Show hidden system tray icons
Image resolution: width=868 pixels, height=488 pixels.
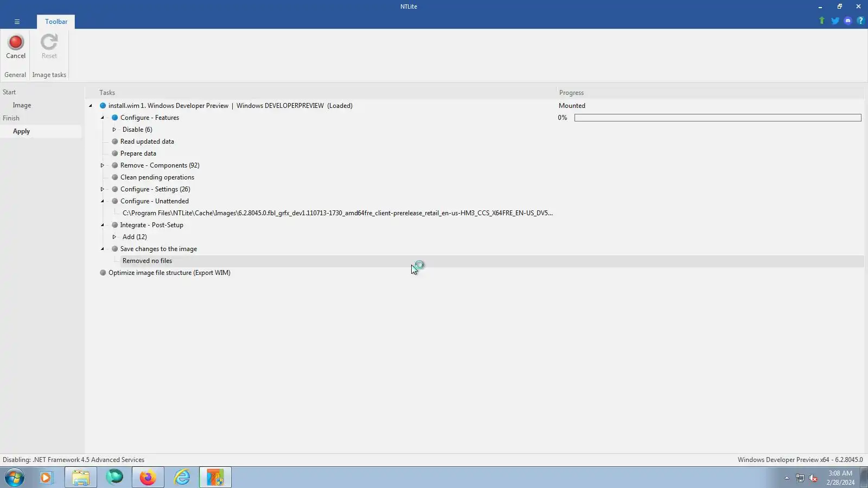coord(787,478)
